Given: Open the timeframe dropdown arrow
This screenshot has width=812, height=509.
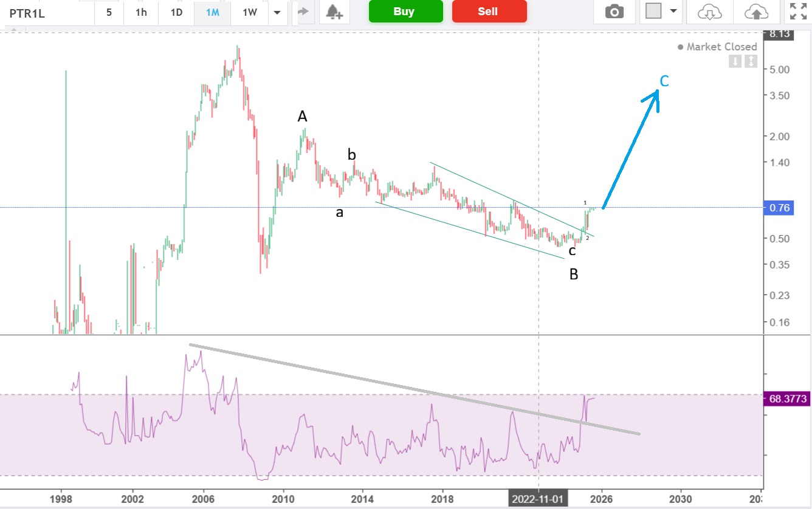Looking at the screenshot, I should (278, 12).
